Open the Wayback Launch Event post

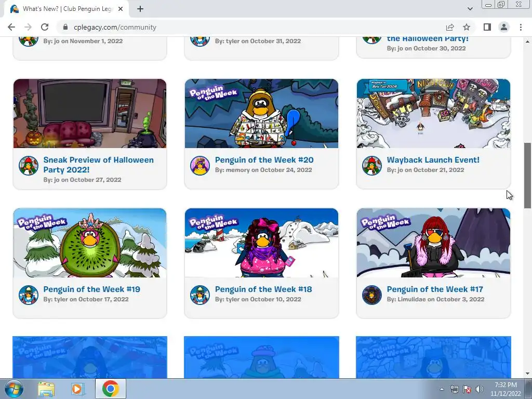tap(433, 160)
